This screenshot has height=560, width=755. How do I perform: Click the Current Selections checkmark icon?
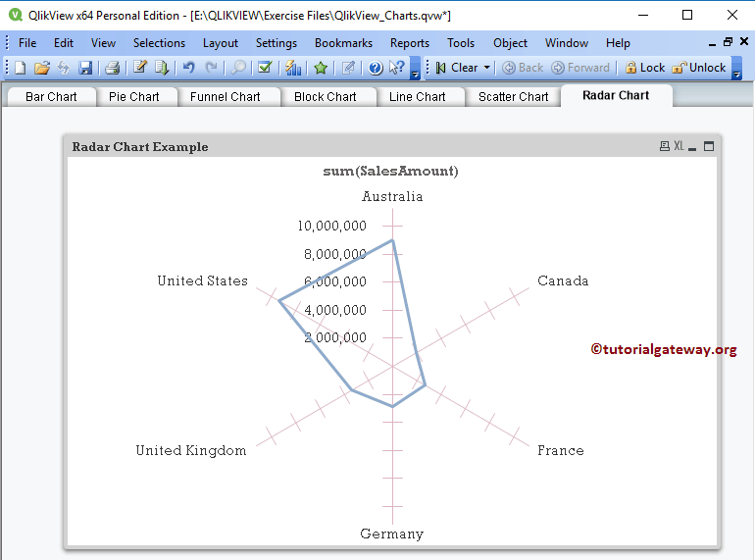(x=265, y=68)
